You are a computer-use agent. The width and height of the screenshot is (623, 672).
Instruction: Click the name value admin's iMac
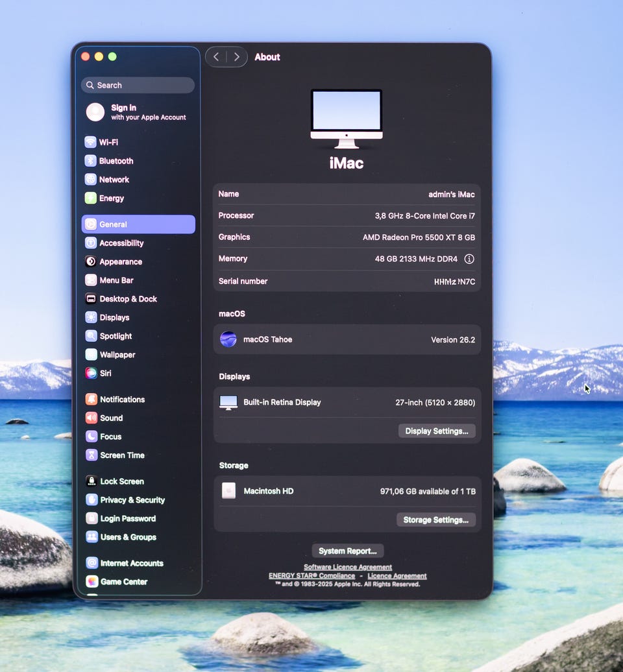452,195
